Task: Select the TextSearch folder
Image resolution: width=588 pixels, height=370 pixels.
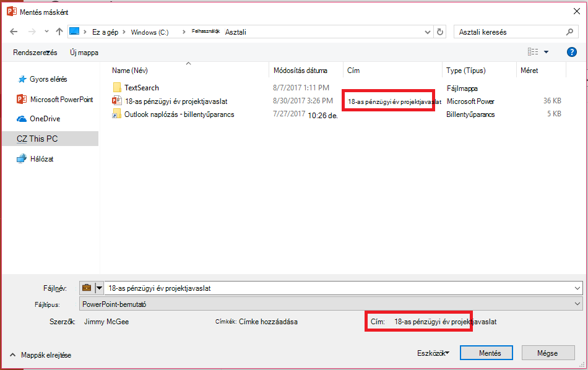Action: [141, 88]
